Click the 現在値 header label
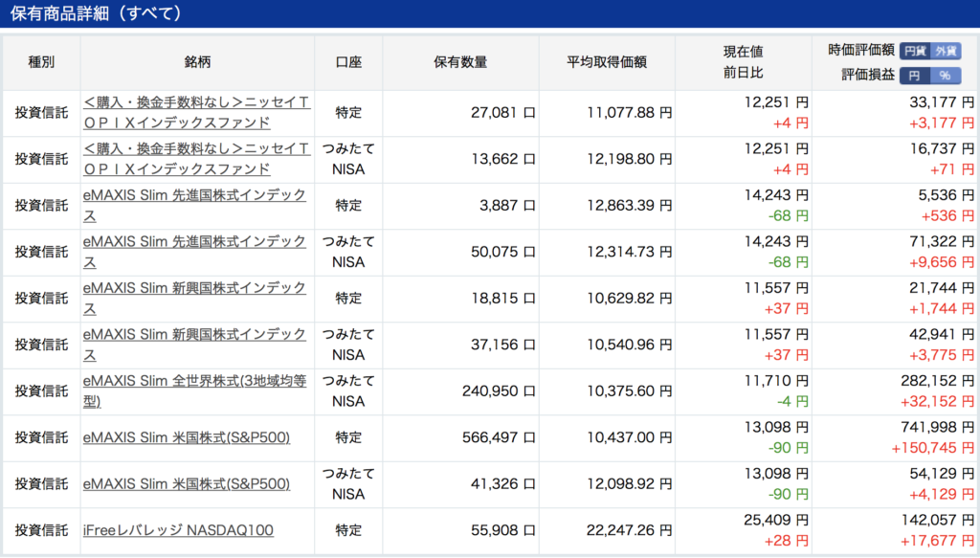980x558 pixels. click(x=743, y=52)
